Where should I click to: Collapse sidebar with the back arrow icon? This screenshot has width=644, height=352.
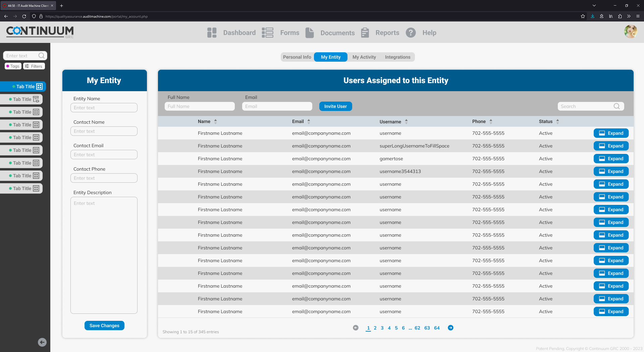click(x=42, y=342)
